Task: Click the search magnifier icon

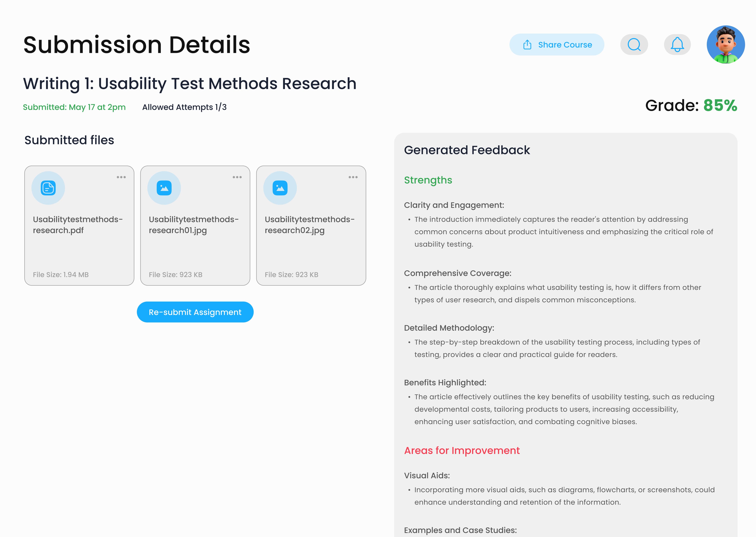Action: pyautogui.click(x=634, y=45)
